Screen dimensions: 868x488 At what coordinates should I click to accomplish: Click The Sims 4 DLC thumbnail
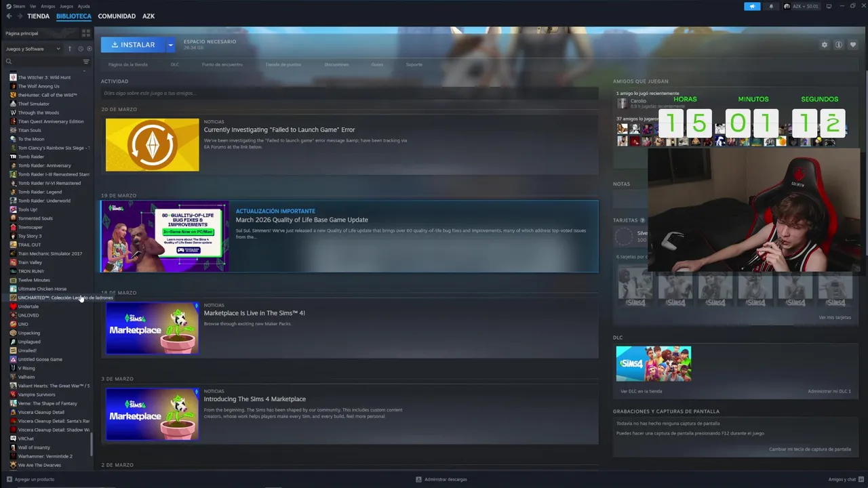coord(654,364)
